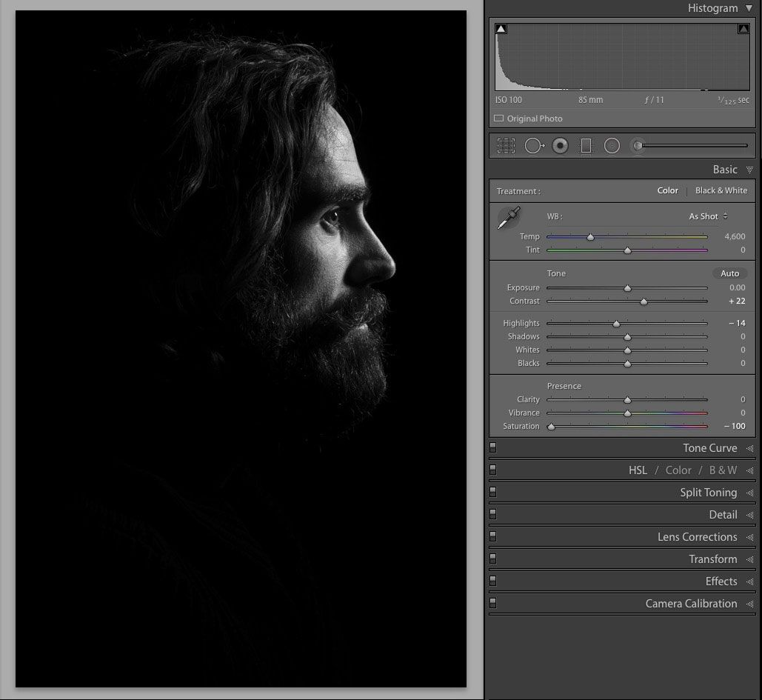The width and height of the screenshot is (762, 700).
Task: Click the Clarity slider handle
Action: (x=627, y=399)
